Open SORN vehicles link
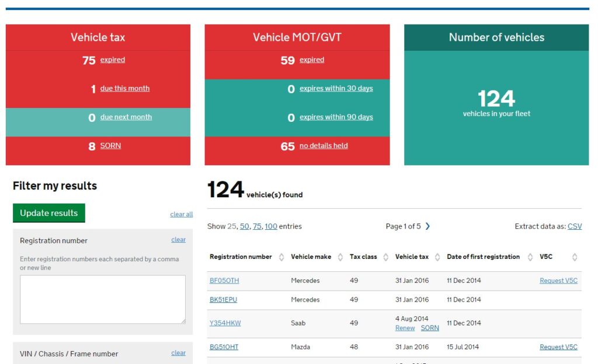The height and width of the screenshot is (364, 598). click(x=110, y=146)
